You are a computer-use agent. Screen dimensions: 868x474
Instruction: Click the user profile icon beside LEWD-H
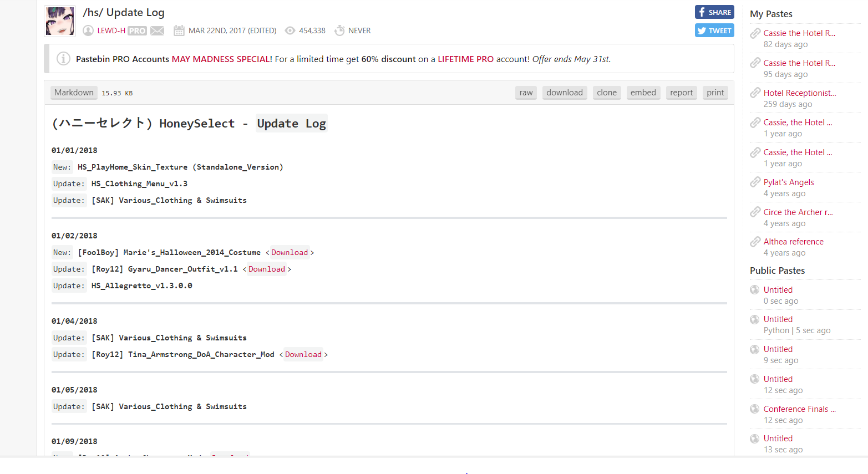(x=88, y=30)
